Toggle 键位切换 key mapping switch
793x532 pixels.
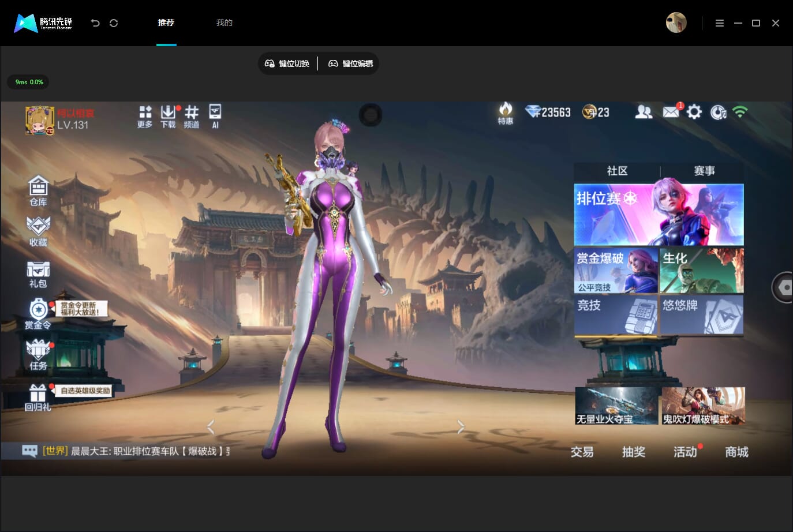click(287, 63)
